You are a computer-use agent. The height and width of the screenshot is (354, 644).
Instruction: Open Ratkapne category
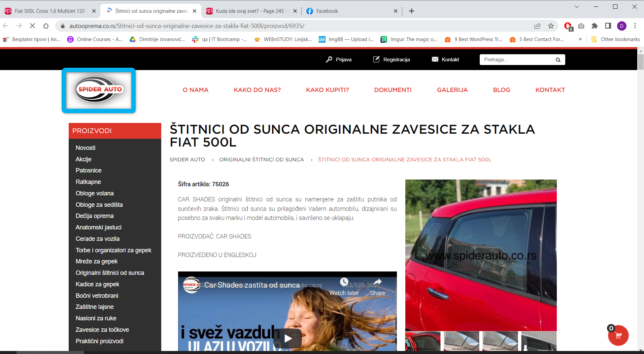[x=88, y=182]
